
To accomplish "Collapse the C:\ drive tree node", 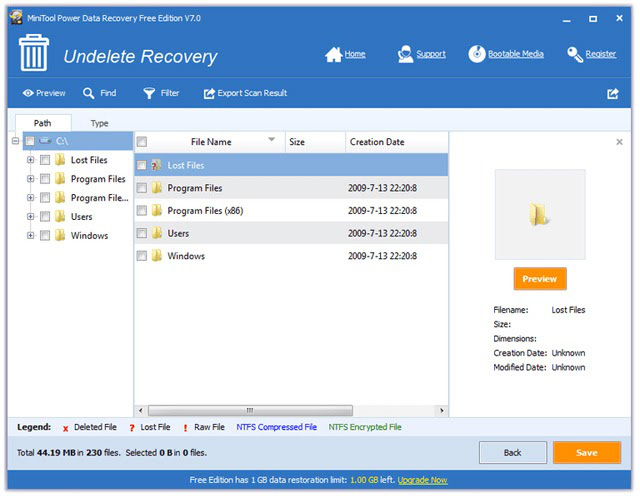I will (16, 141).
